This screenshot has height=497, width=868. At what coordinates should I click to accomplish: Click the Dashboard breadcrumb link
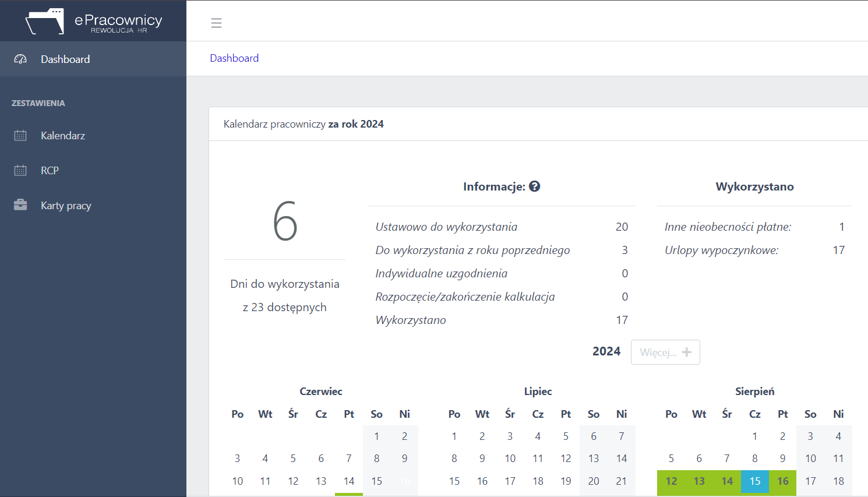pyautogui.click(x=234, y=58)
